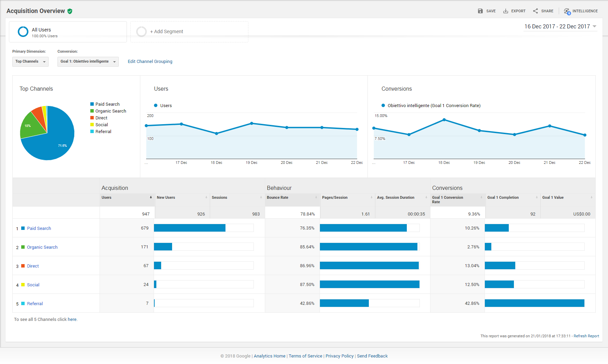Click the green verified shield icon

coord(70,11)
